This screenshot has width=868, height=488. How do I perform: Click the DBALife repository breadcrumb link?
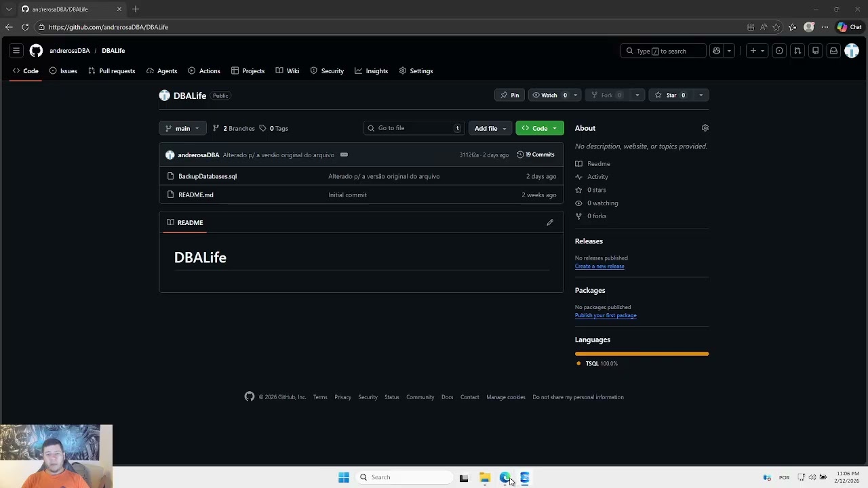pos(113,51)
